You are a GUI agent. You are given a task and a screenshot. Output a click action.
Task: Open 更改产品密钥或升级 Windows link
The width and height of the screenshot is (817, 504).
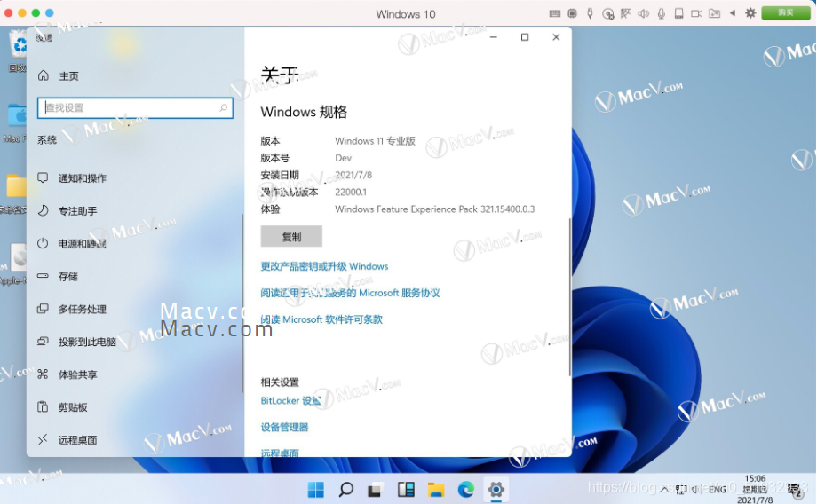[x=324, y=266]
